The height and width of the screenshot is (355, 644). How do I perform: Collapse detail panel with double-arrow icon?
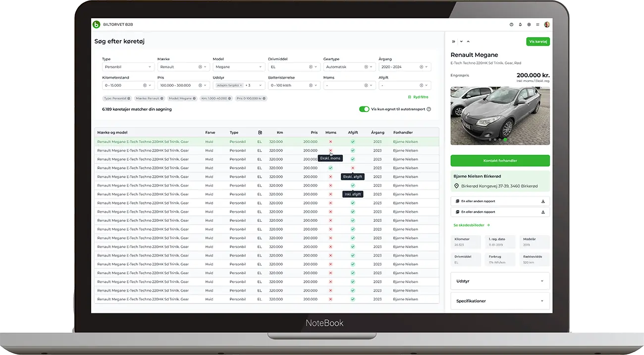click(453, 42)
